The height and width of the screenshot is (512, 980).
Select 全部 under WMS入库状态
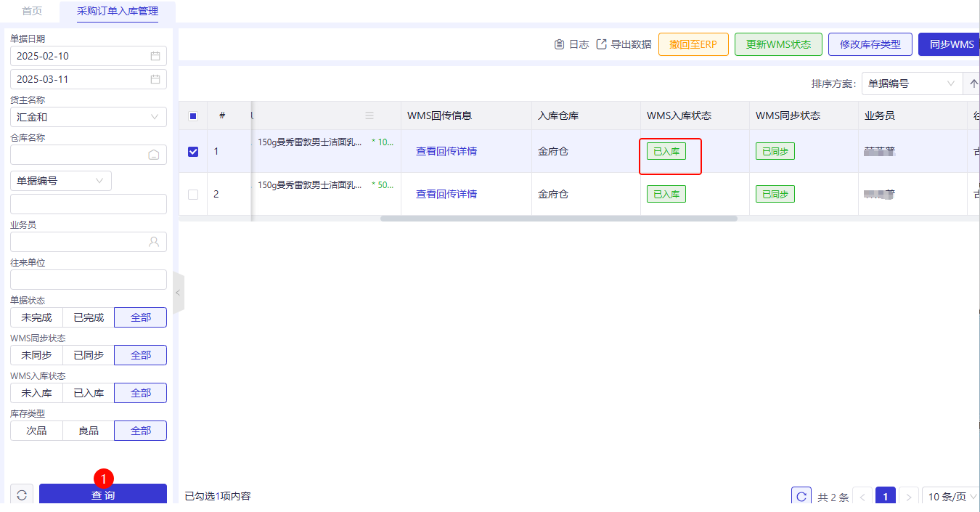coord(141,393)
